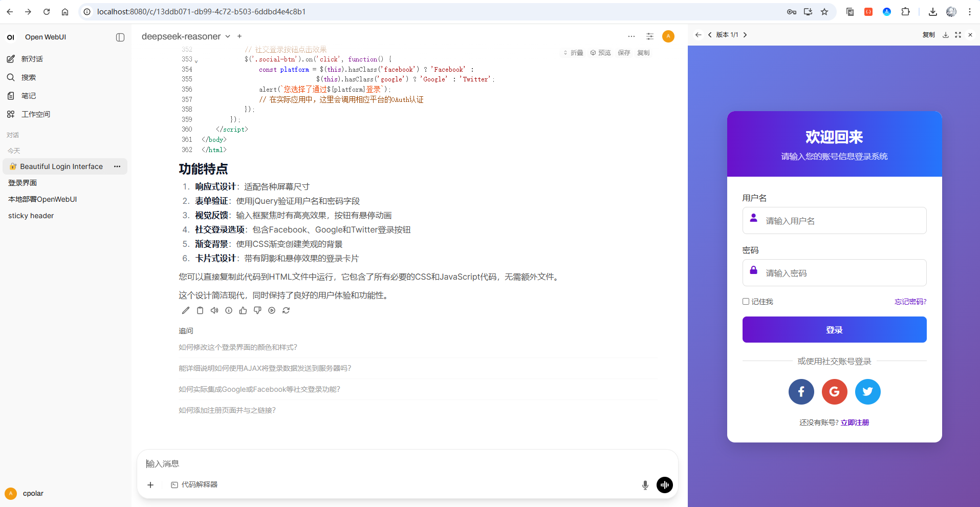Open the browser extensions puzzle icon
980x507 pixels.
coord(905,12)
